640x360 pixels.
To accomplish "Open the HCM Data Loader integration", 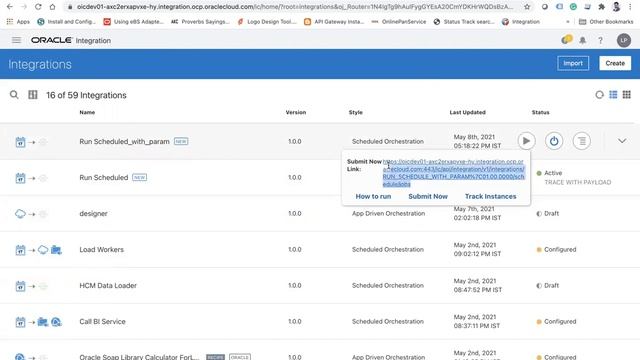I will click(x=108, y=285).
